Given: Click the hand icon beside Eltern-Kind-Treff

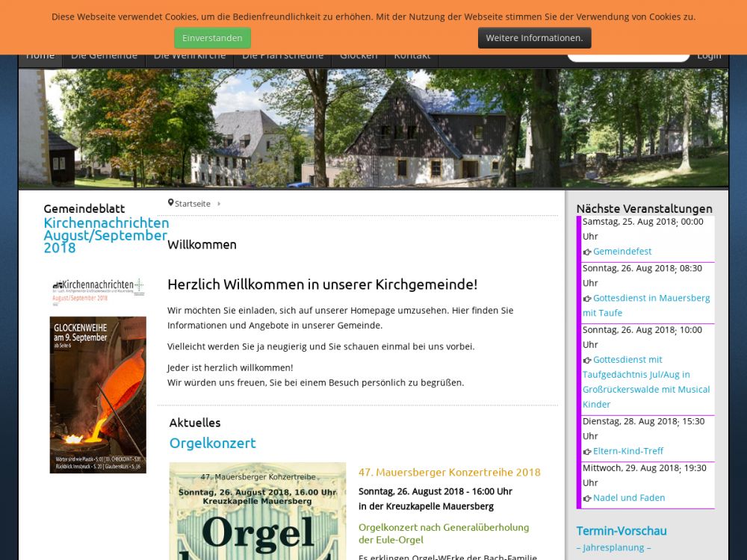Looking at the screenshot, I should click(587, 452).
